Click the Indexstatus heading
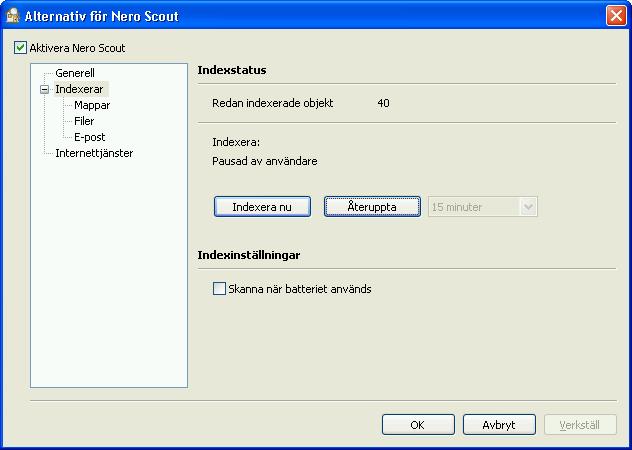 click(x=232, y=70)
